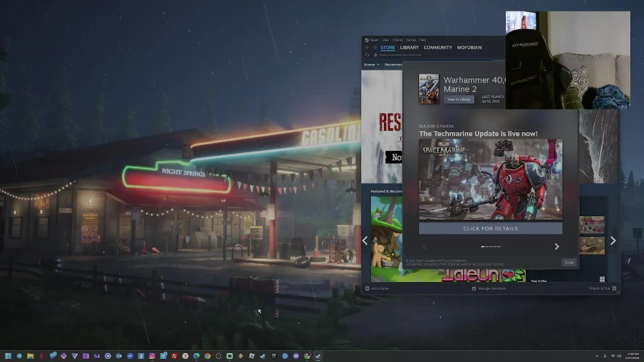Open Manage Downloads in Steam footer
The height and width of the screenshot is (362, 644).
click(x=489, y=289)
